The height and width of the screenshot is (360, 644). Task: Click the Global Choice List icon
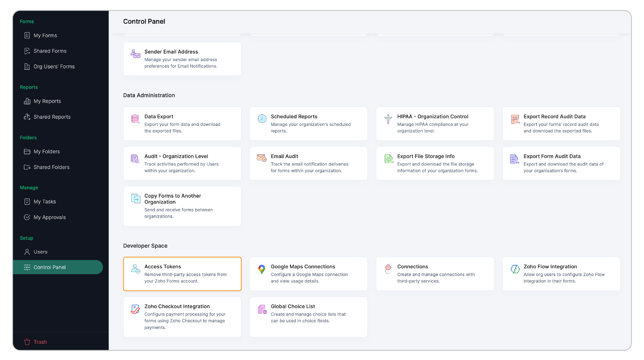[x=262, y=309]
